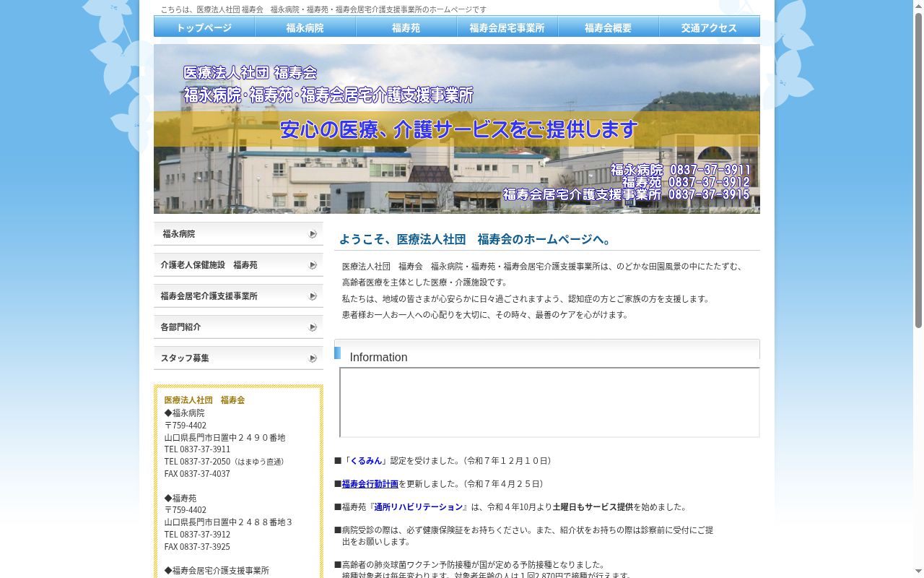The height and width of the screenshot is (578, 924).
Task: Open the 福寿会概要 navigation tab
Action: 609,27
